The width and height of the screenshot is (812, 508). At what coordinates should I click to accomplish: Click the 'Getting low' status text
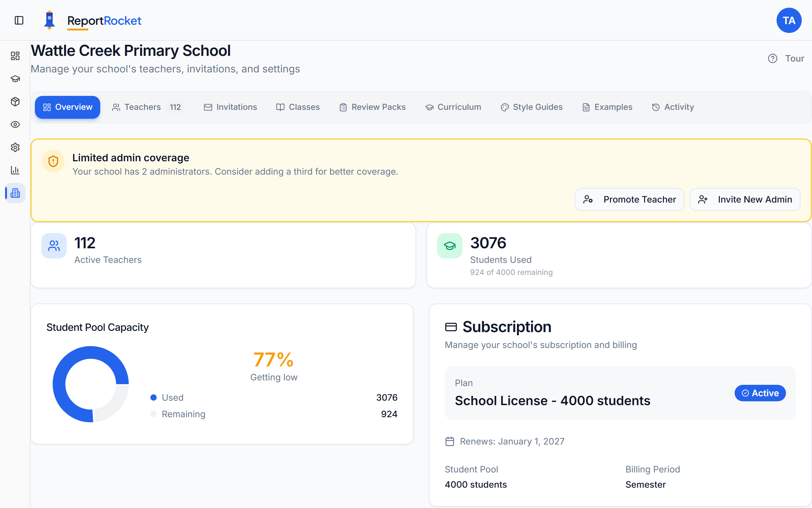pyautogui.click(x=273, y=377)
